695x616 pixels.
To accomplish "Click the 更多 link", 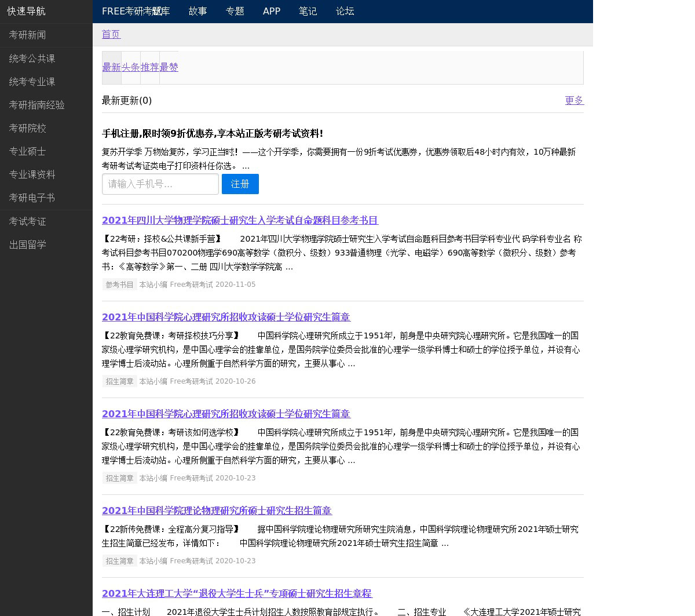I will pyautogui.click(x=574, y=100).
